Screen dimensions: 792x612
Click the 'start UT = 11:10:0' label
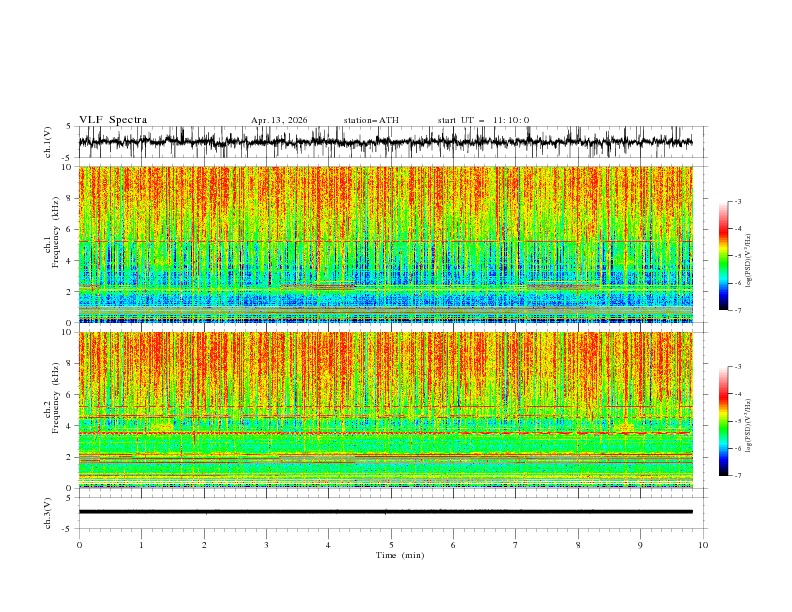pyautogui.click(x=483, y=120)
